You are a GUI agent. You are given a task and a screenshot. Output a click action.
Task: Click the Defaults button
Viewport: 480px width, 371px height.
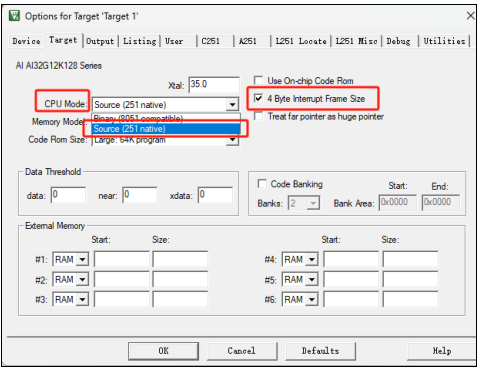click(320, 351)
